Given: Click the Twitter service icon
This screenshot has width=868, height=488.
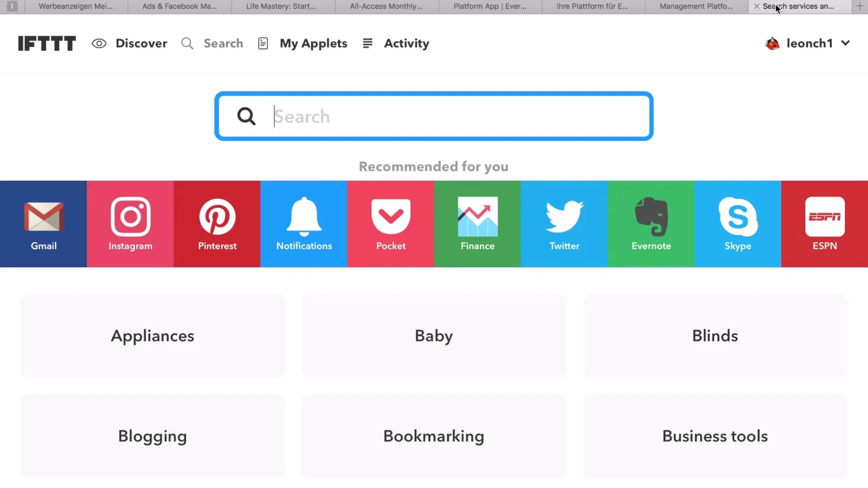Looking at the screenshot, I should [565, 224].
